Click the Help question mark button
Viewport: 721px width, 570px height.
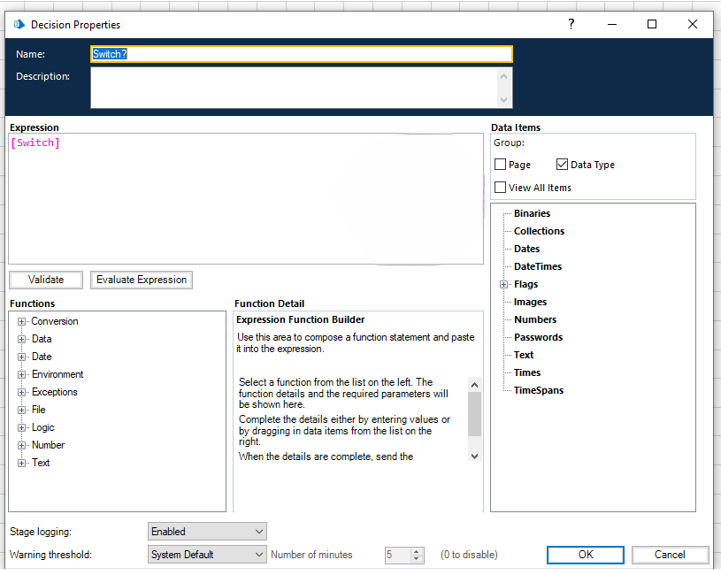click(571, 24)
